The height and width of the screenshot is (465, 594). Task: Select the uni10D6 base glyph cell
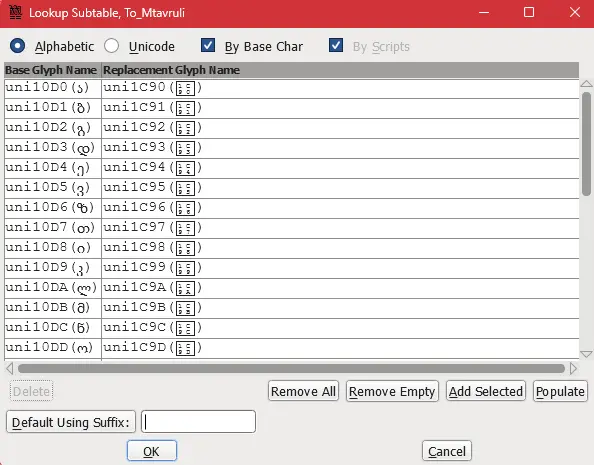(x=53, y=208)
